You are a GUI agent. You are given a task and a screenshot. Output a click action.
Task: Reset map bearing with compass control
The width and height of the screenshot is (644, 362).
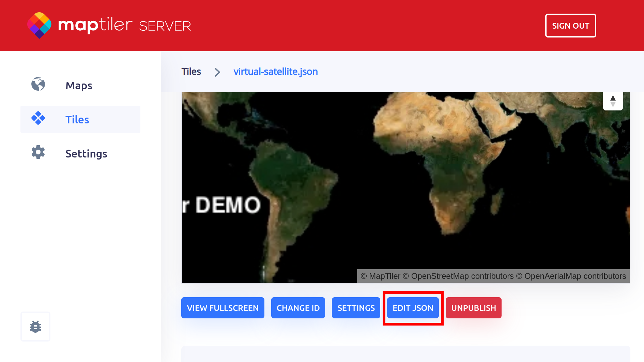[x=613, y=101]
